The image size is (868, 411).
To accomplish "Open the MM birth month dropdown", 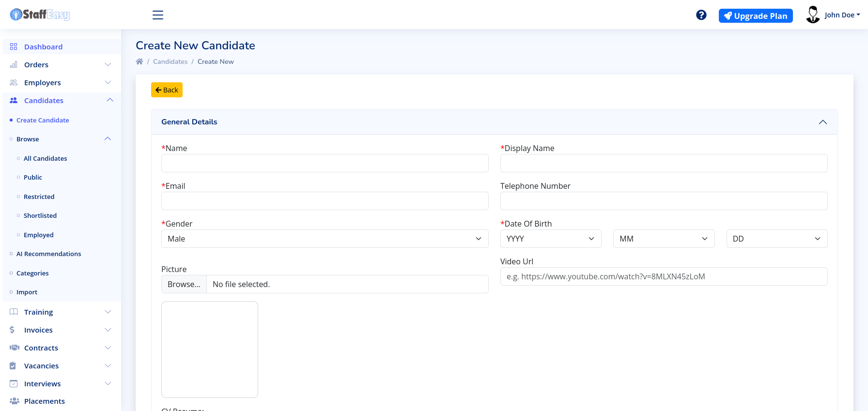I will [664, 239].
